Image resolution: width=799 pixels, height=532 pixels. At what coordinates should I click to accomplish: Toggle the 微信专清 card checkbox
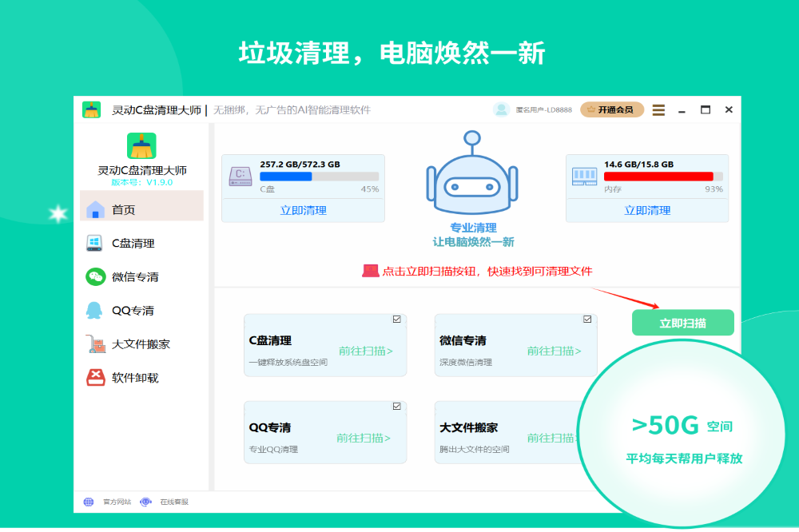587,319
